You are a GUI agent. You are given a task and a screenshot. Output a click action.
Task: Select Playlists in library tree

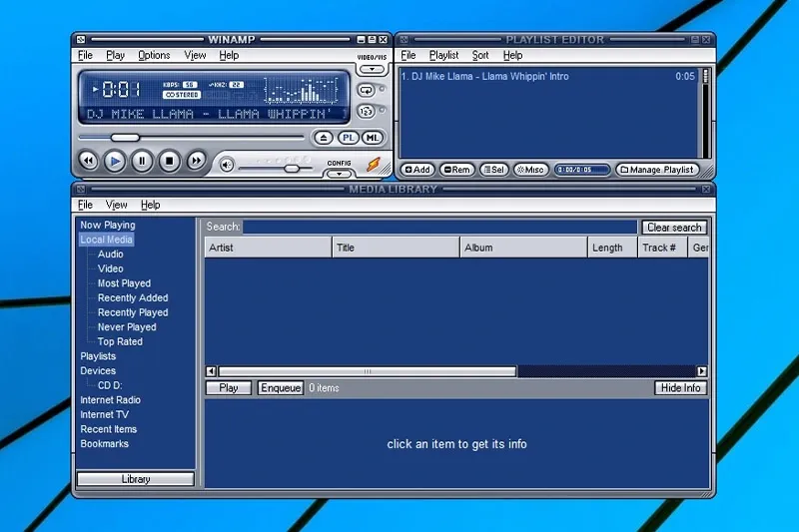point(98,356)
